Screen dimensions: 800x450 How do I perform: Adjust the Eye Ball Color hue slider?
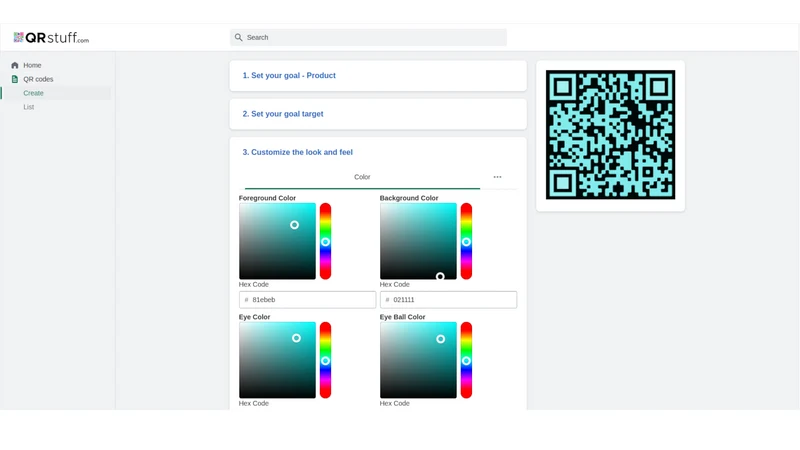point(466,360)
